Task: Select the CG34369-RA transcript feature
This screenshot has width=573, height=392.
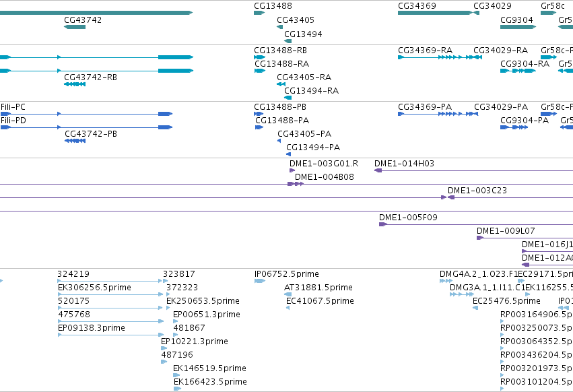Action: click(440, 57)
